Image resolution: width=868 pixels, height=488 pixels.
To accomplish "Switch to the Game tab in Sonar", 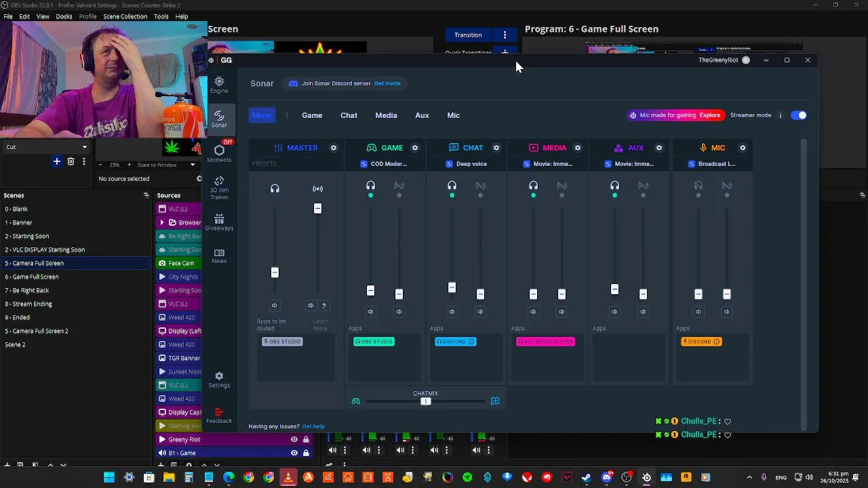I will coord(312,115).
